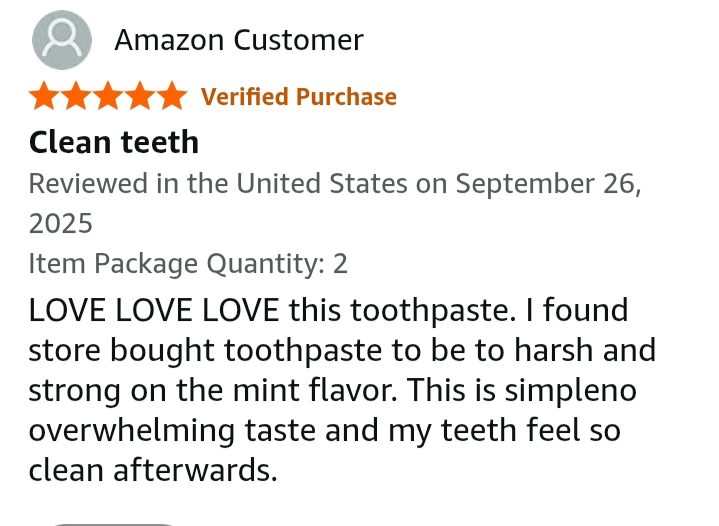The height and width of the screenshot is (526, 719).
Task: Open the Amazon Customer profile name
Action: click(x=238, y=40)
